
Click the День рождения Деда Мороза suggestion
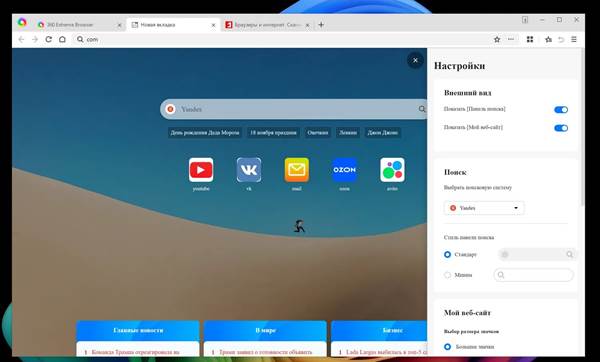coord(205,133)
